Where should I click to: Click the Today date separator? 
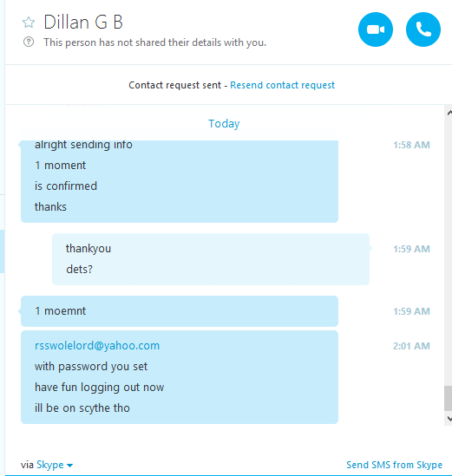click(224, 124)
